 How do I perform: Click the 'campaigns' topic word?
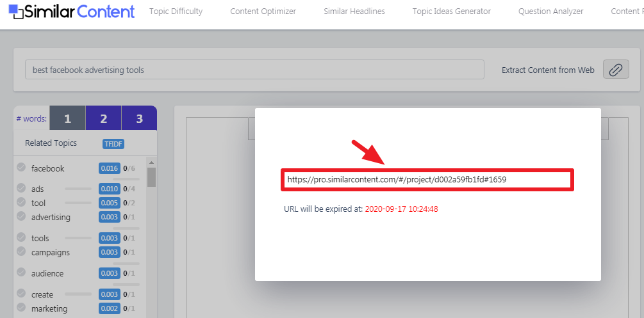click(x=51, y=253)
